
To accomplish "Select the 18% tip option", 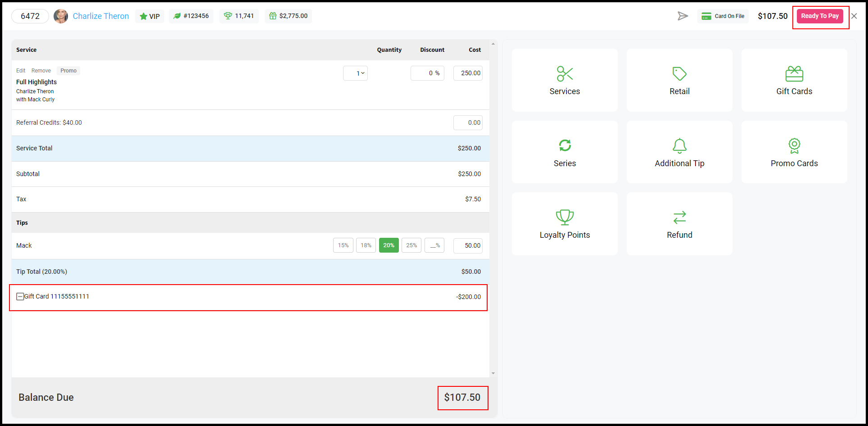I will (366, 245).
